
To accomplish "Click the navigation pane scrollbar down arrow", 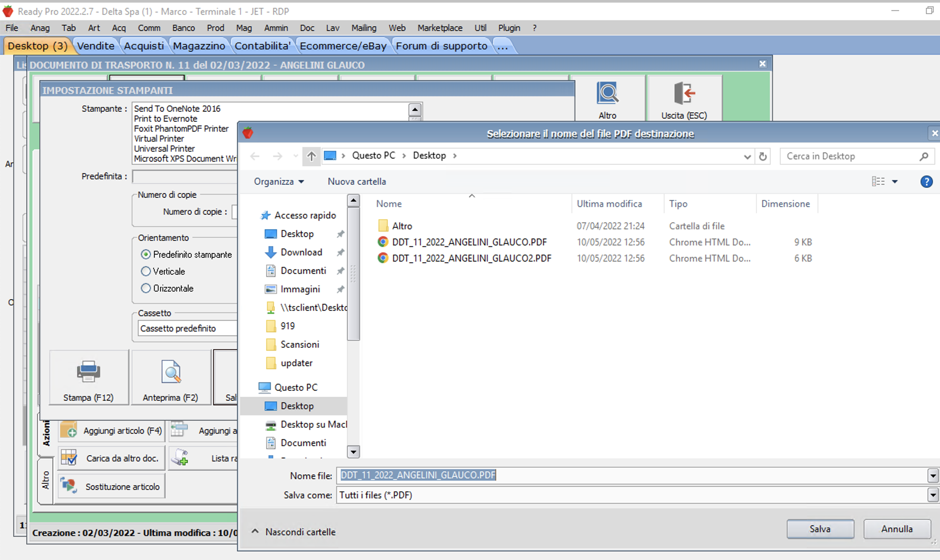I will 353,451.
